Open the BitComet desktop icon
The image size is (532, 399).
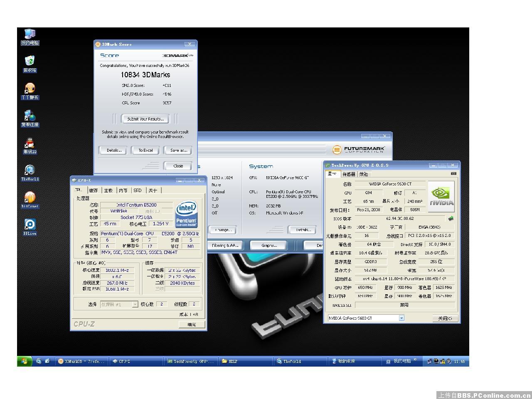(30, 200)
